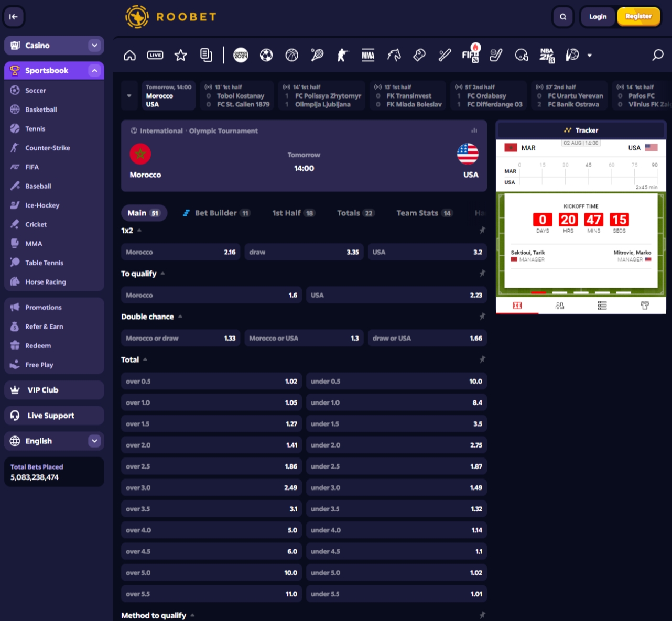Image resolution: width=672 pixels, height=621 pixels.
Task: Open Horse Racing in the sidebar
Action: coord(46,282)
